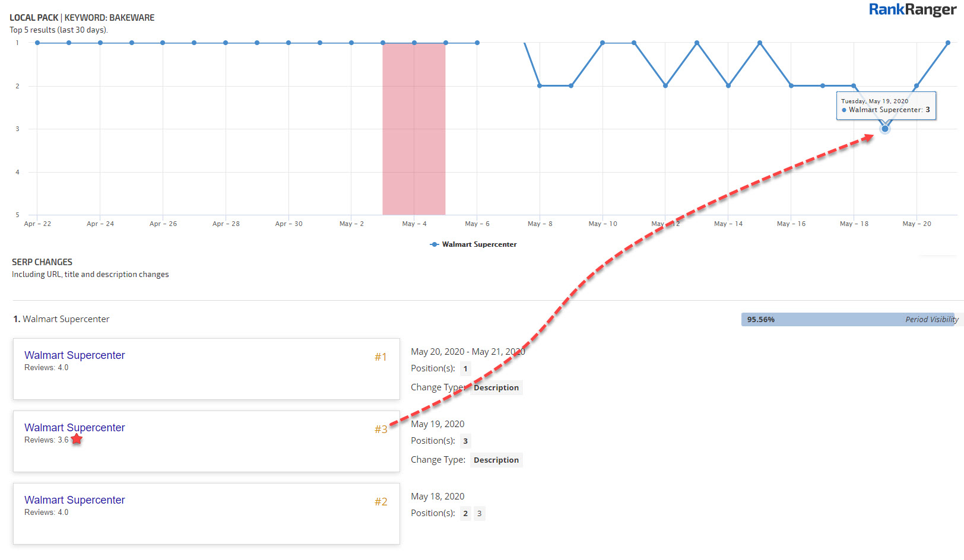Select the May 16 data point

click(x=791, y=85)
